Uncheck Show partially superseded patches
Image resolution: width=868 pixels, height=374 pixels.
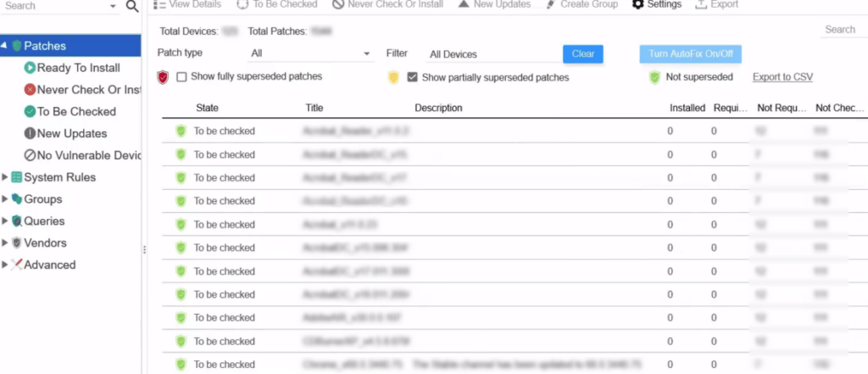(x=412, y=77)
